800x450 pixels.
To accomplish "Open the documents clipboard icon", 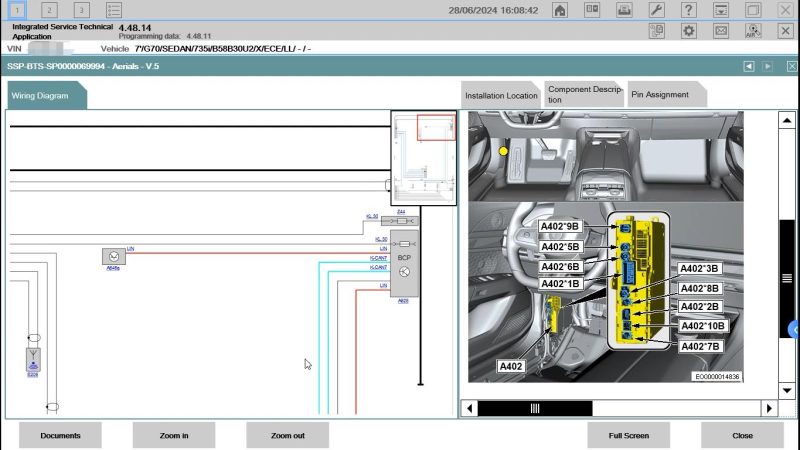I will 656,31.
